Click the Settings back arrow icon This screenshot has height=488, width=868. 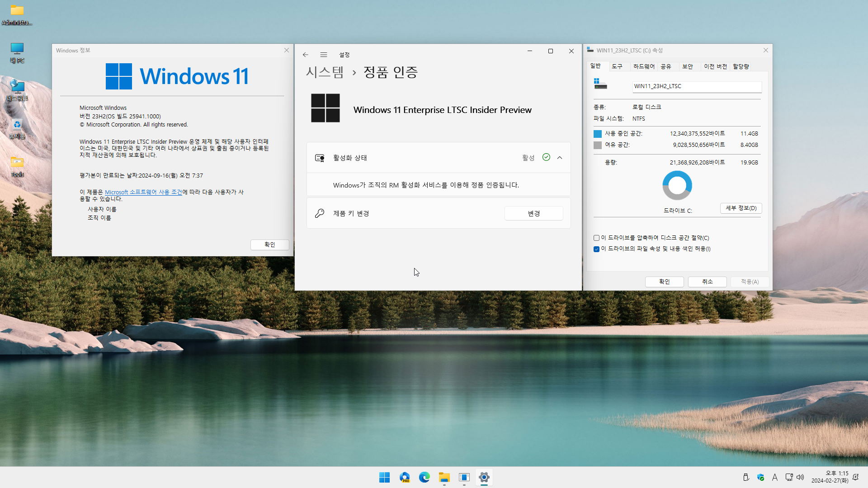point(306,55)
